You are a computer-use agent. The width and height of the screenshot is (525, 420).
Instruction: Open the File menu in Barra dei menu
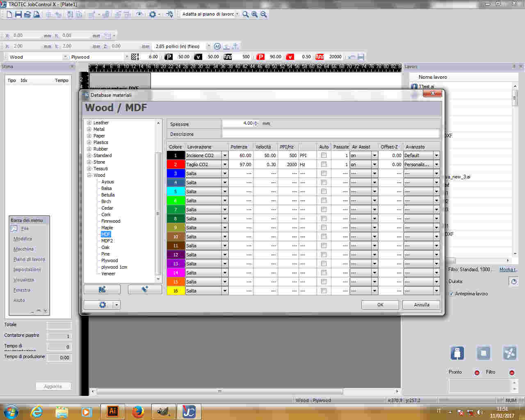25,228
